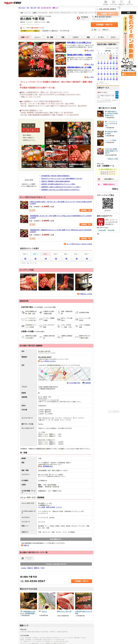This screenshot has height=644, width=138.
Task: Open the マイクーポン icon in header
Action: [x=113, y=3]
